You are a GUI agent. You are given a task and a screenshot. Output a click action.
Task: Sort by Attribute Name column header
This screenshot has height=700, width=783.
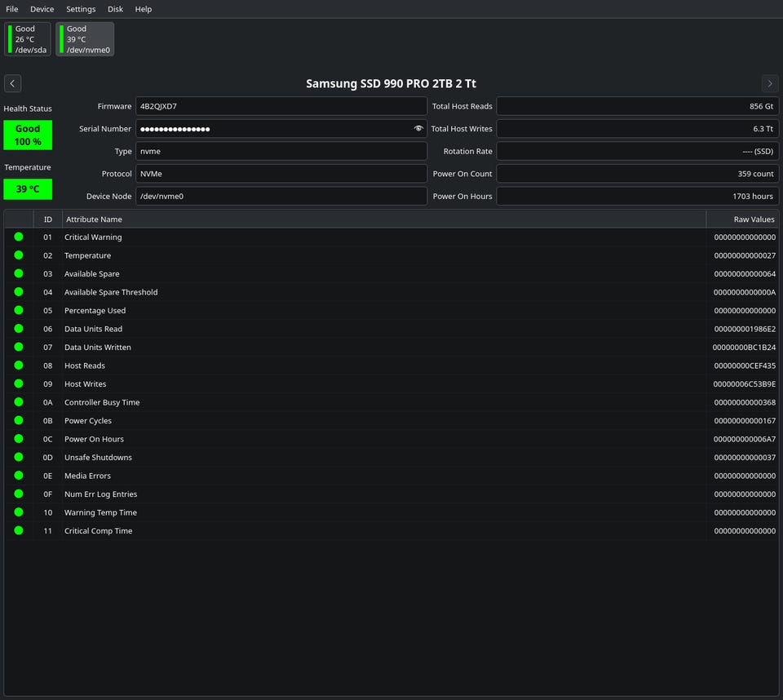click(384, 219)
